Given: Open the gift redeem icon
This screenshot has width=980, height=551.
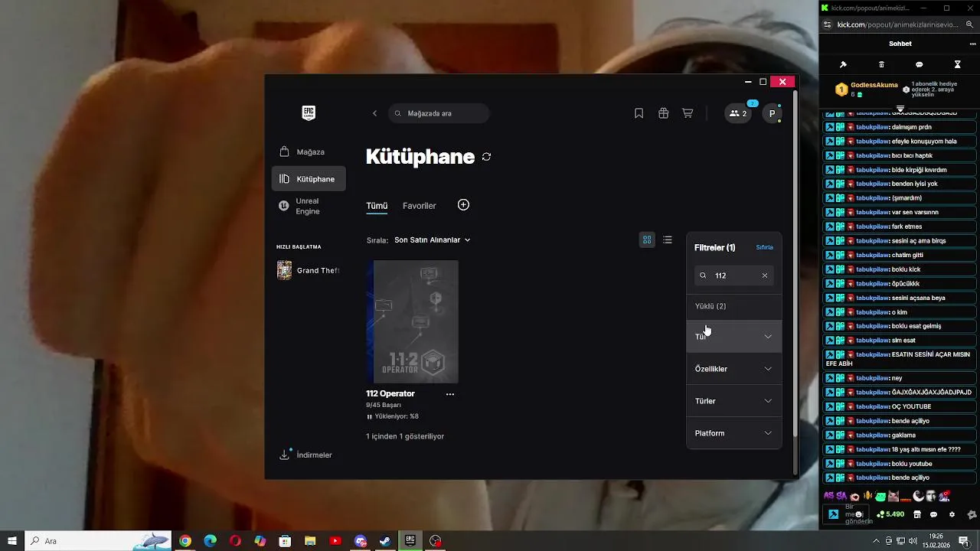Looking at the screenshot, I should 663,113.
